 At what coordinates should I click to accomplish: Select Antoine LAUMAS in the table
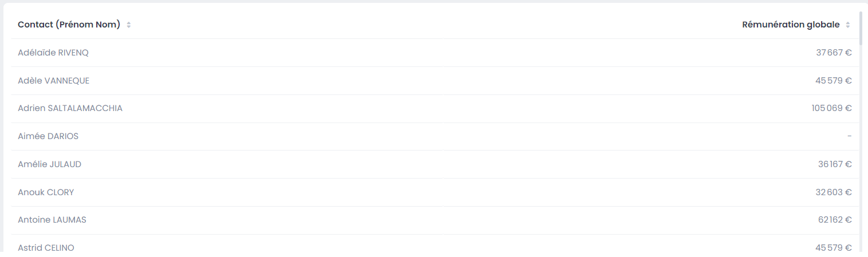tap(52, 220)
